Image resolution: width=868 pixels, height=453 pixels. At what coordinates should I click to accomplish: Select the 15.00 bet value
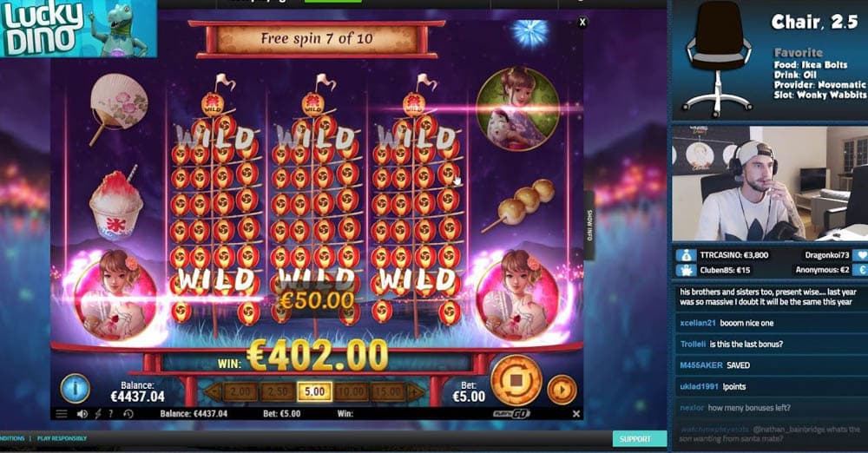[x=387, y=392]
